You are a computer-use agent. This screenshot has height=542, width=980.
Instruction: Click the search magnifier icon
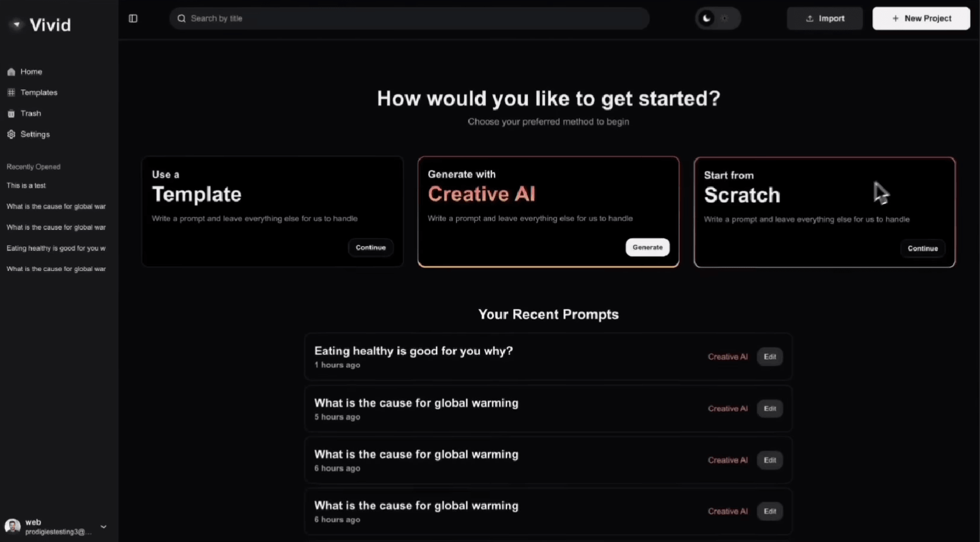181,18
